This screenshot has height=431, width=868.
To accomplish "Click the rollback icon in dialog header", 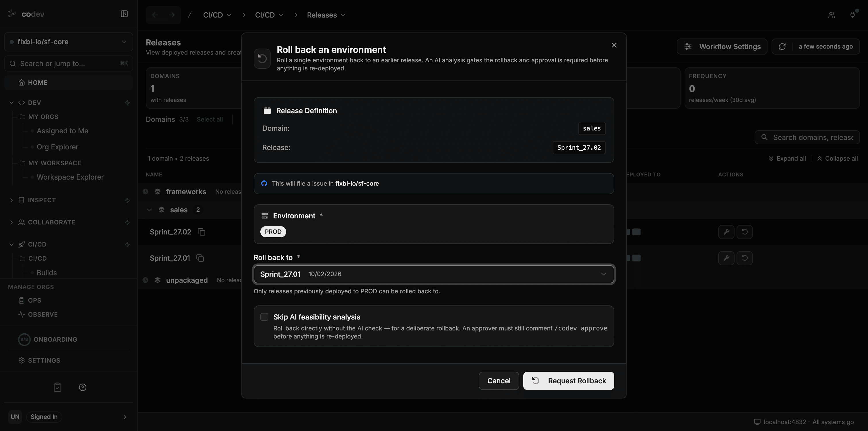I will tap(262, 59).
